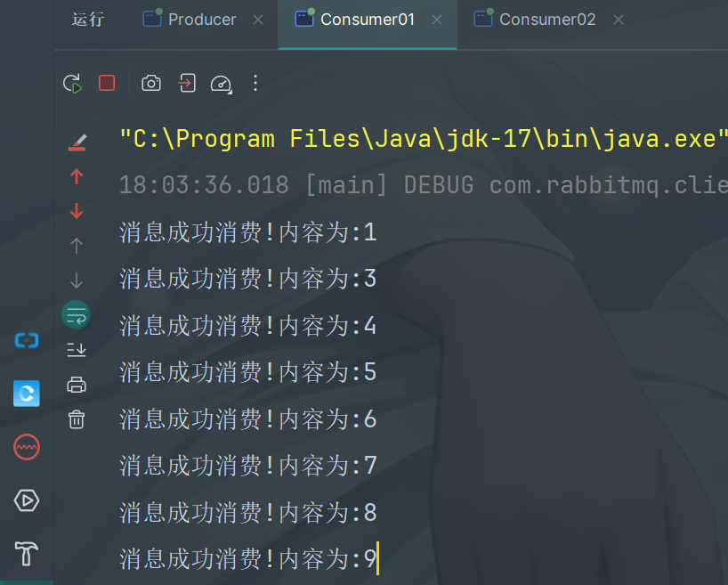Viewport: 728px width, 585px height.
Task: Go down the stack trace with gray arrow
Action: coord(77,280)
